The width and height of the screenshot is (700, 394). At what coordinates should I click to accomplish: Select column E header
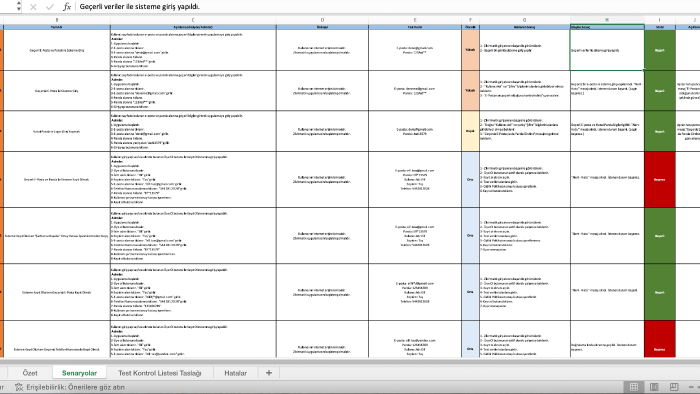tap(415, 20)
